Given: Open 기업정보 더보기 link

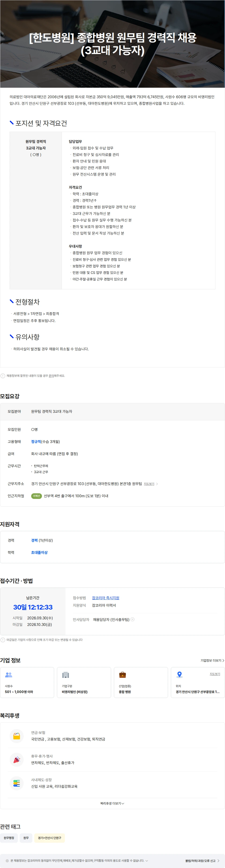Looking at the screenshot, I should [212, 661].
